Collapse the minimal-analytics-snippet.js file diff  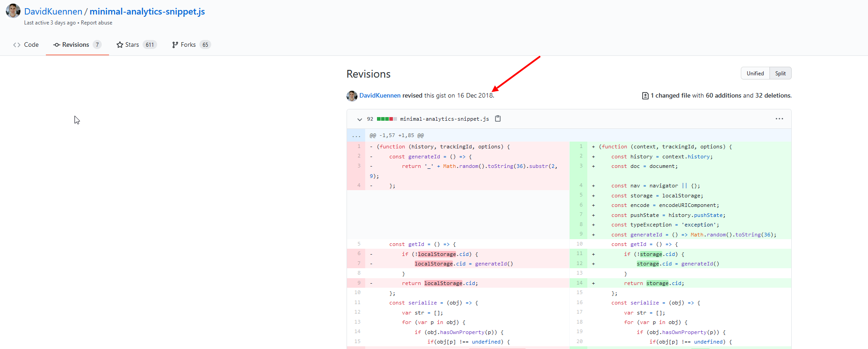click(359, 119)
